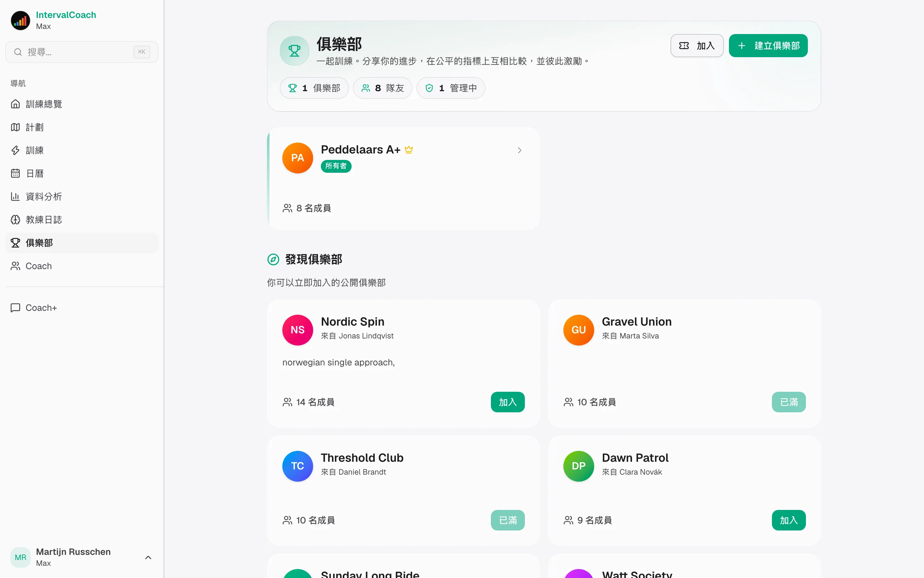Click the 14 名成員 member count
Screen dimensions: 924x578
coord(309,402)
